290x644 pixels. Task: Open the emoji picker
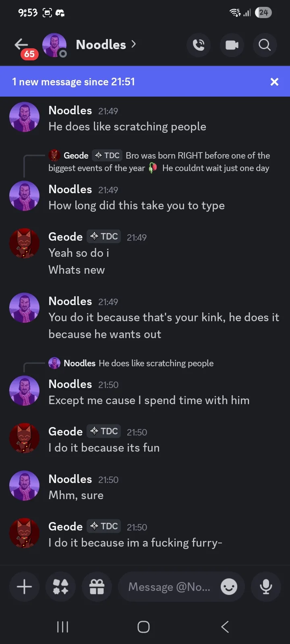pos(229,587)
